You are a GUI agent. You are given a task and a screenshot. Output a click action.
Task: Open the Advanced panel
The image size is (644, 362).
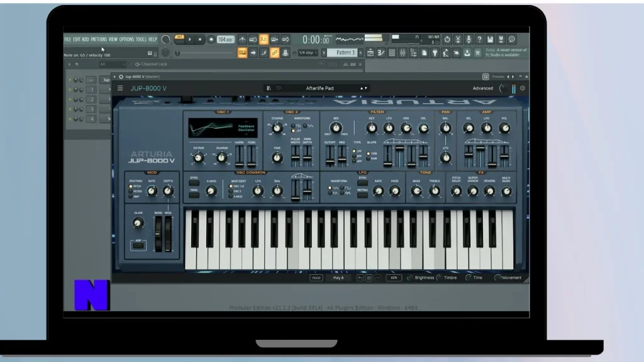pos(482,88)
